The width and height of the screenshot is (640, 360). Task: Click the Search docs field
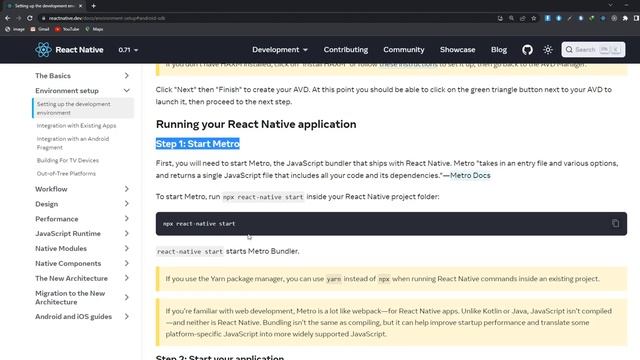(593, 50)
